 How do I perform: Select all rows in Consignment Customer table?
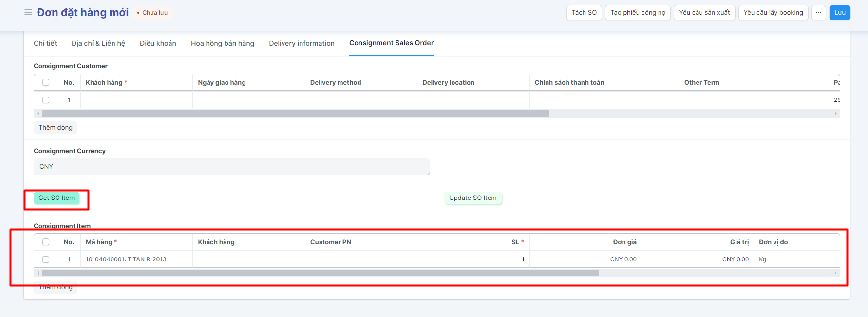coord(46,82)
